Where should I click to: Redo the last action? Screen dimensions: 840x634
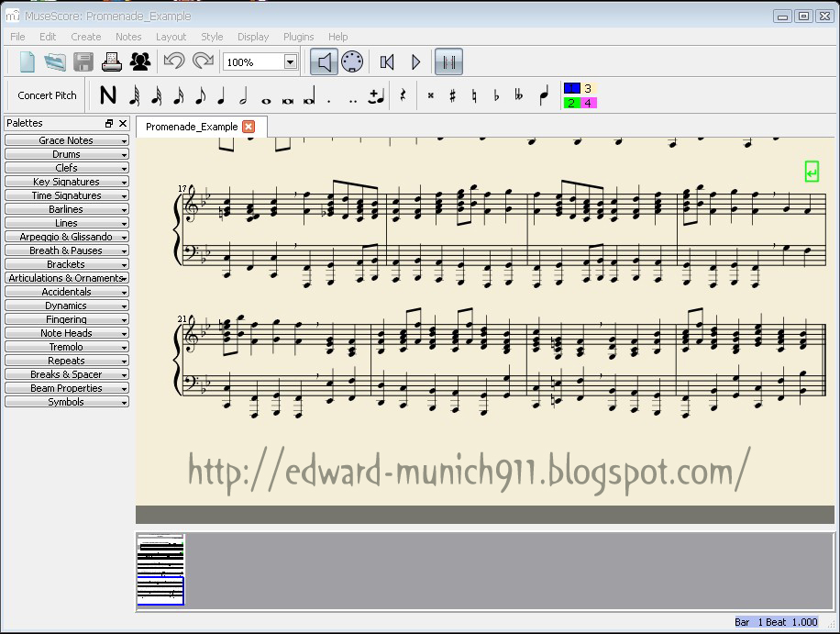pos(203,61)
